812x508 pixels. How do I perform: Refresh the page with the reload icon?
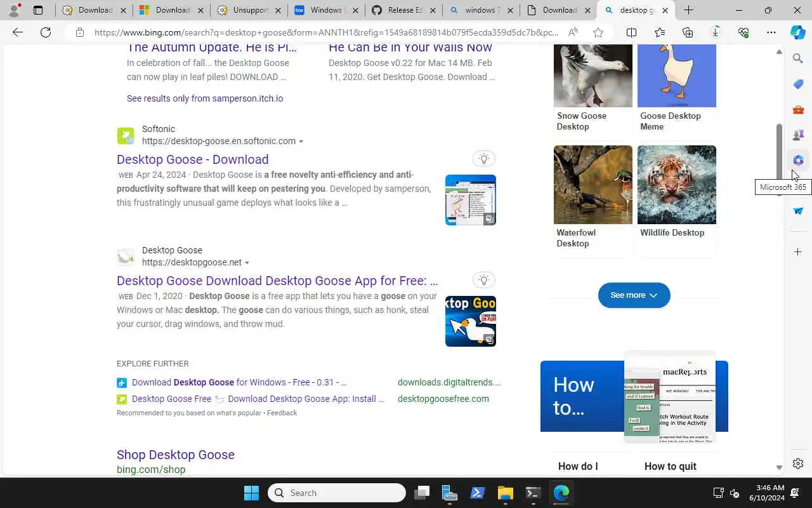(46, 32)
